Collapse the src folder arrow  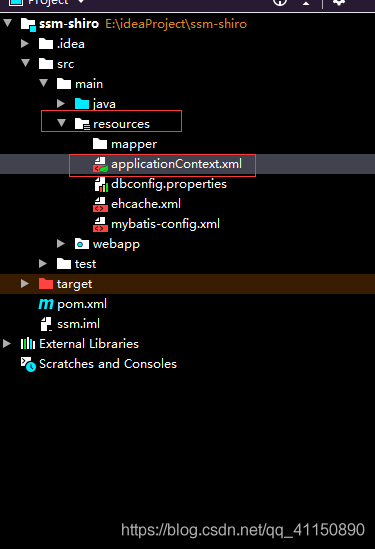tap(26, 63)
